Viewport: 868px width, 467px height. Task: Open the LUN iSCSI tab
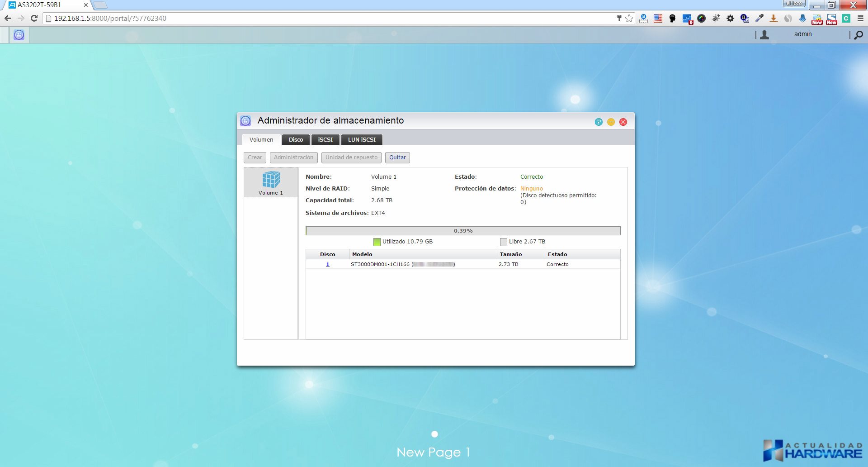pos(362,140)
